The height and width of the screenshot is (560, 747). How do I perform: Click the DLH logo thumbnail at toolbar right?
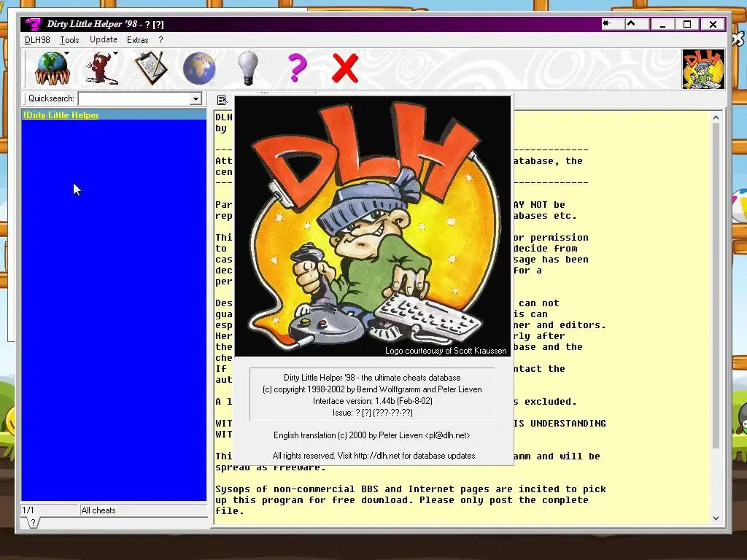(703, 69)
